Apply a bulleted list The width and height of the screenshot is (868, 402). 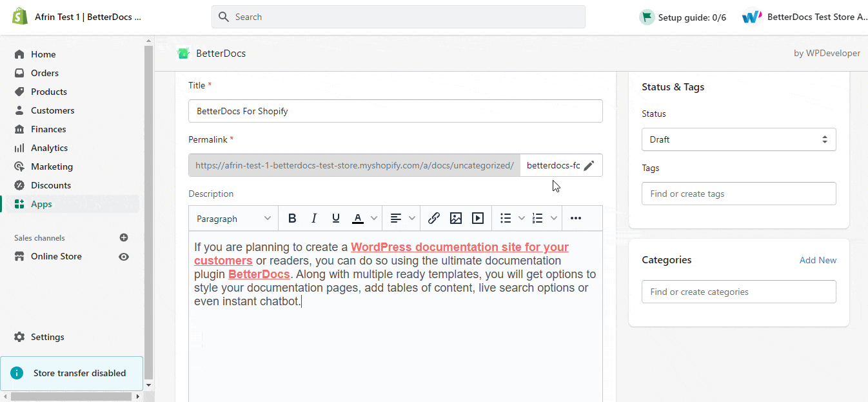(506, 217)
